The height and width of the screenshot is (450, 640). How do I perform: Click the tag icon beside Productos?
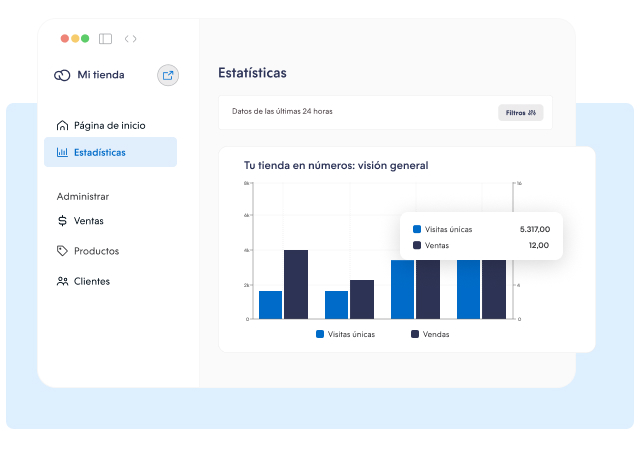[62, 251]
